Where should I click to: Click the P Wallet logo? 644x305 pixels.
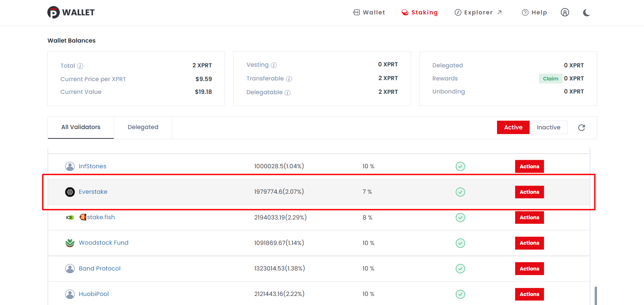71,12
